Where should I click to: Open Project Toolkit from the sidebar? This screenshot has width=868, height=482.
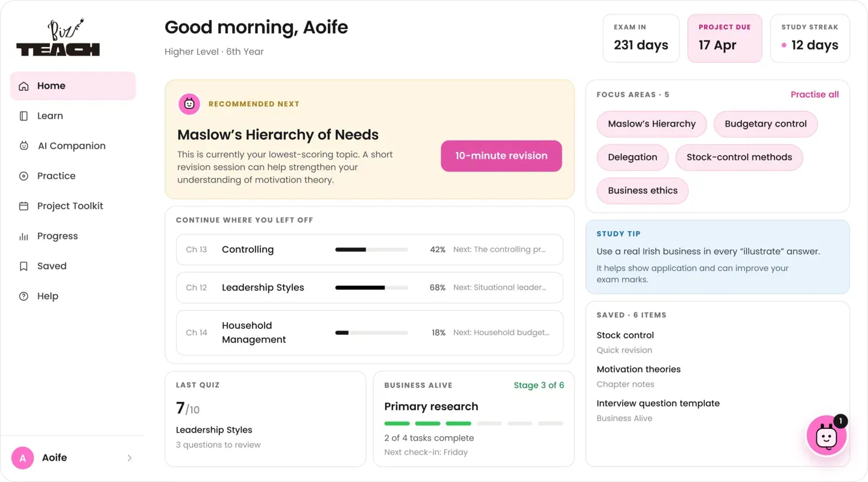[73, 206]
